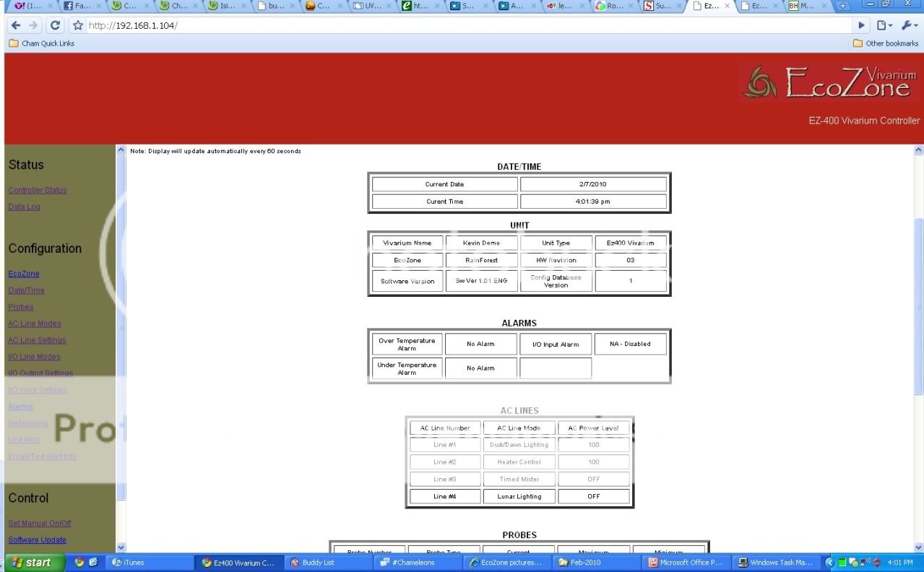Bookmark this page with the star icon
Screen dimensions: 924x572
[78, 25]
